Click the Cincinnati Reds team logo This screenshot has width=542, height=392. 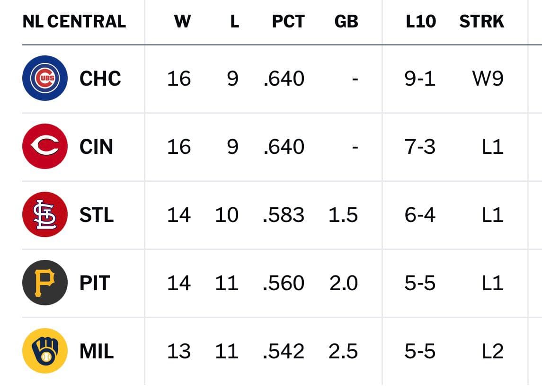[x=45, y=146]
